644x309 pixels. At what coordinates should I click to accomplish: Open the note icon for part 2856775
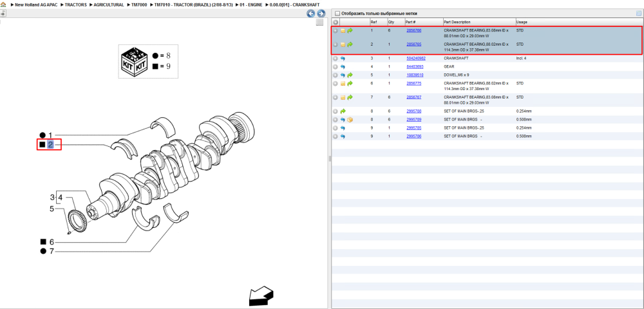pos(343,83)
